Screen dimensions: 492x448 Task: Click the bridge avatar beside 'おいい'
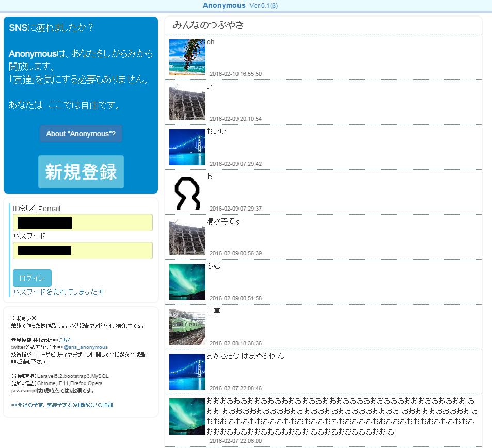tap(187, 147)
